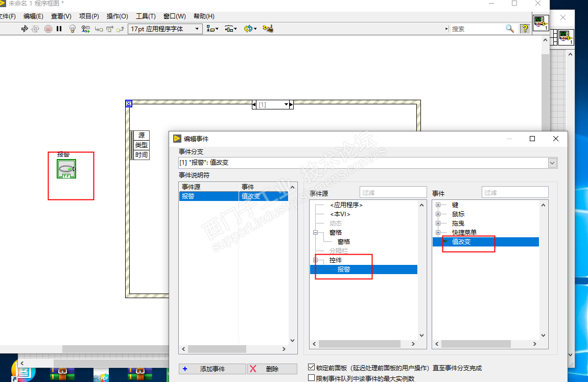Click the VI icon in the background front panel window
The width and height of the screenshot is (588, 382).
click(566, 37)
